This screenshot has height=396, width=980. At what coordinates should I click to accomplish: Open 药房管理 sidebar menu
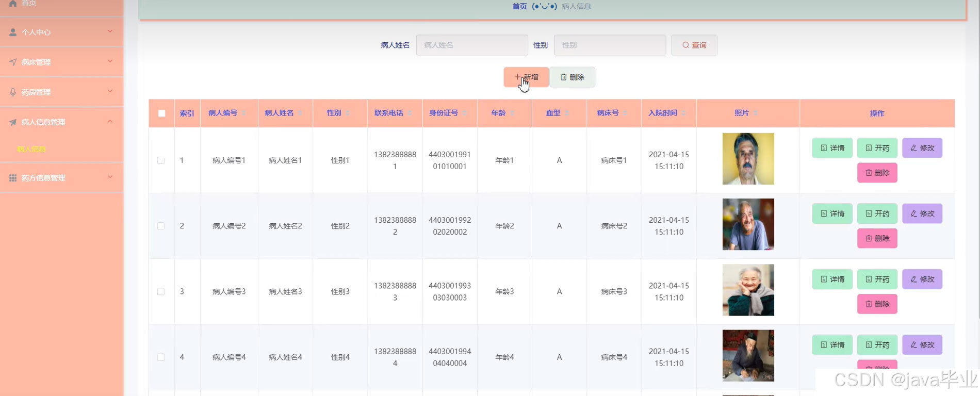pyautogui.click(x=61, y=92)
